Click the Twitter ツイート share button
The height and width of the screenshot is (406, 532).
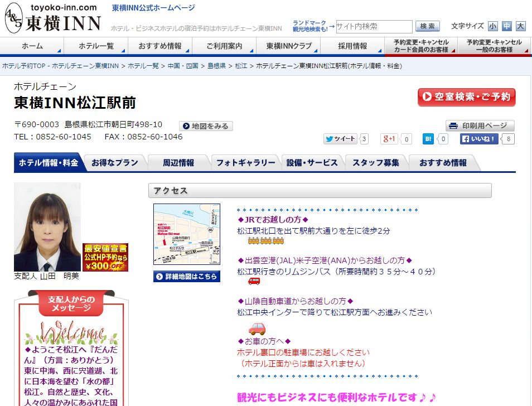pyautogui.click(x=340, y=139)
